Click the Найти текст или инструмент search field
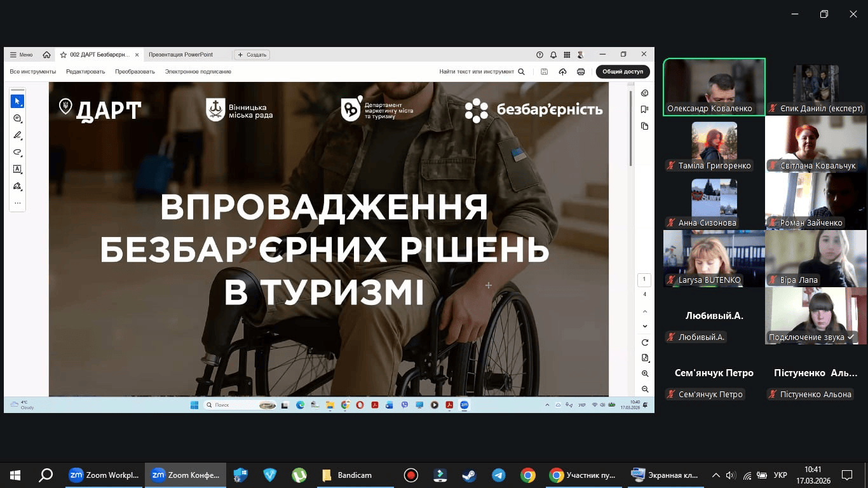868x488 pixels. click(482, 72)
